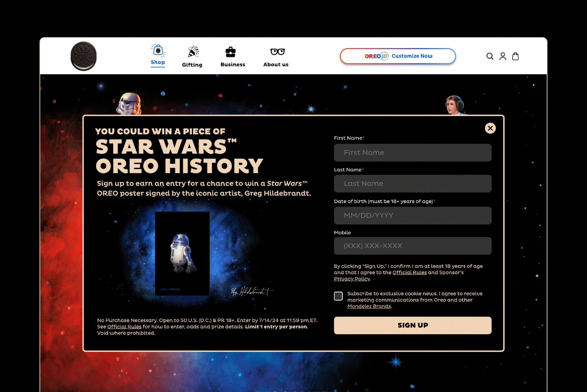Image resolution: width=587 pixels, height=392 pixels.
Task: Click the Last Name input field
Action: point(412,183)
